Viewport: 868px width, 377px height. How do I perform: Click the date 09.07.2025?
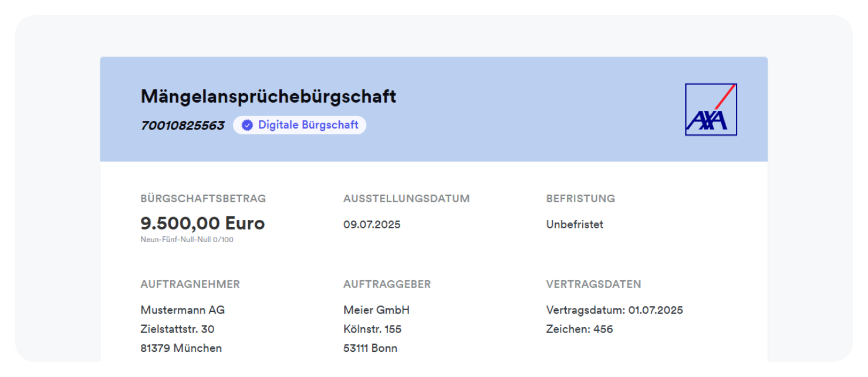(x=371, y=225)
